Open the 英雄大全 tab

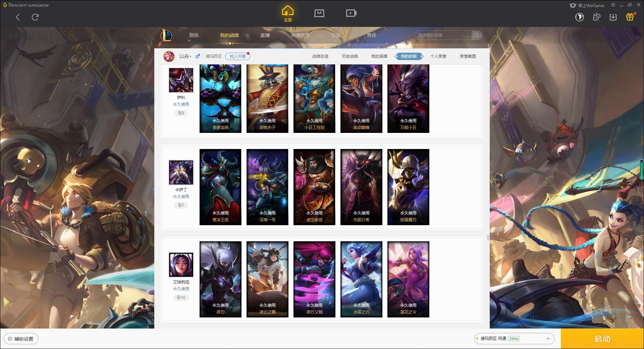301,35
